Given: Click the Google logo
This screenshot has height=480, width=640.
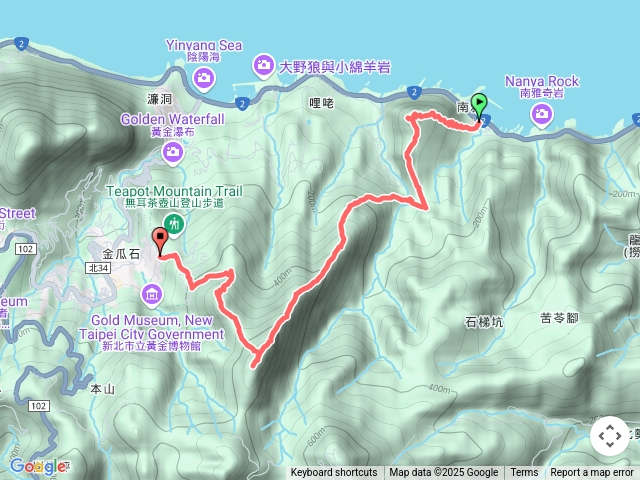Looking at the screenshot, I should coord(38,466).
